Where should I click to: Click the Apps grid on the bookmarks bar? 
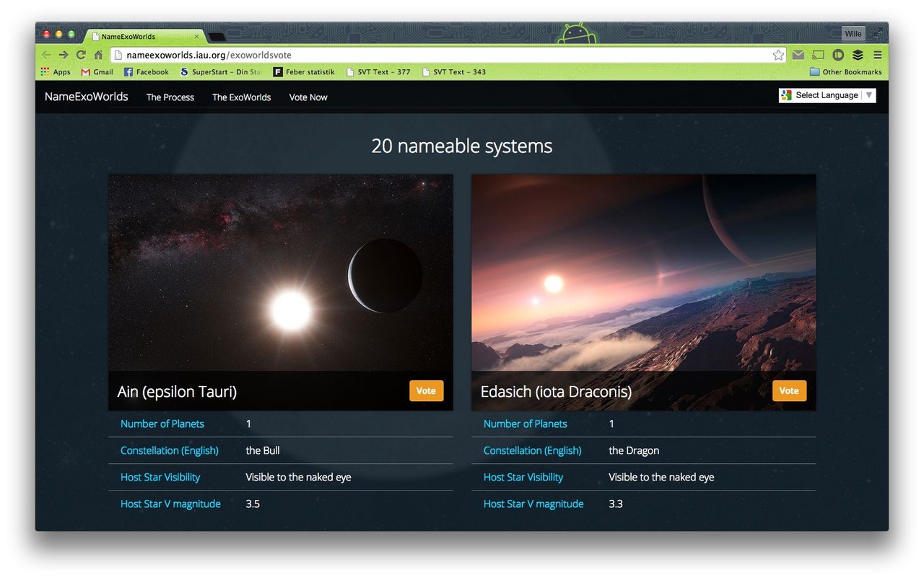point(54,71)
